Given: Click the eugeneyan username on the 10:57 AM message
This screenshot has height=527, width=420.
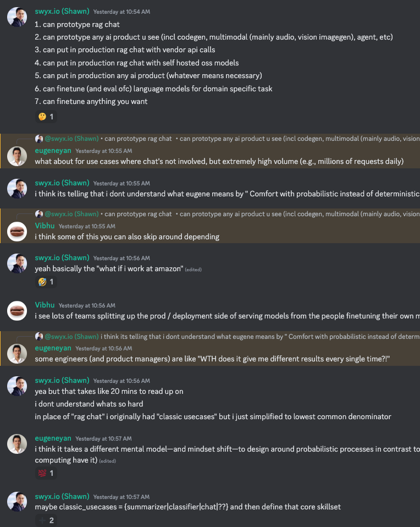Looking at the screenshot, I should [53, 438].
